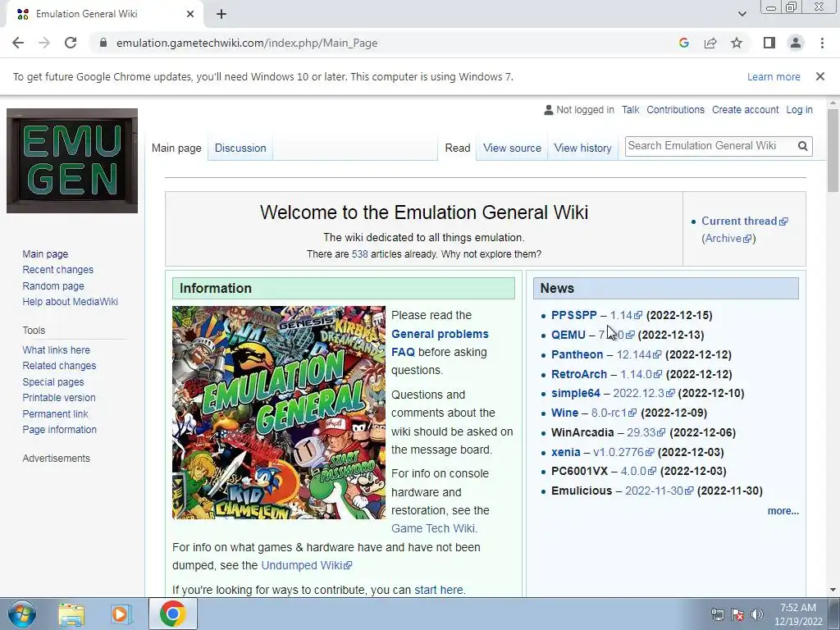840x630 pixels.
Task: Open Recent changes in the sidebar
Action: pos(58,269)
